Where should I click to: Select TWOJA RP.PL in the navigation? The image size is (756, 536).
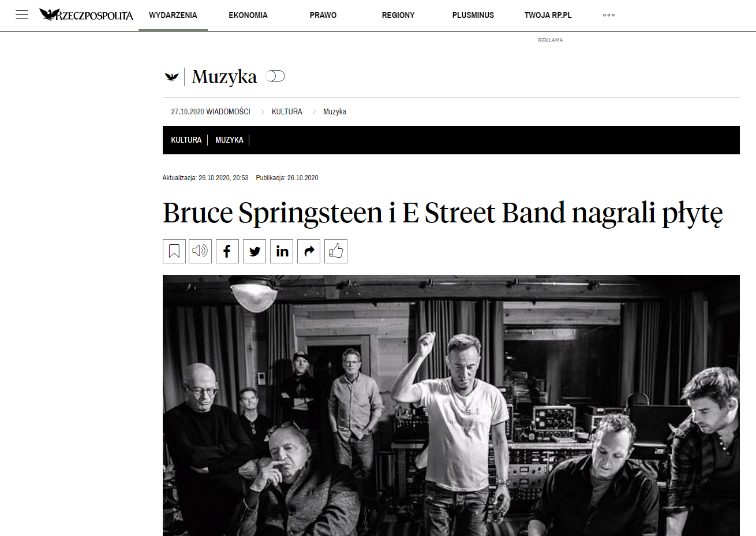(548, 15)
